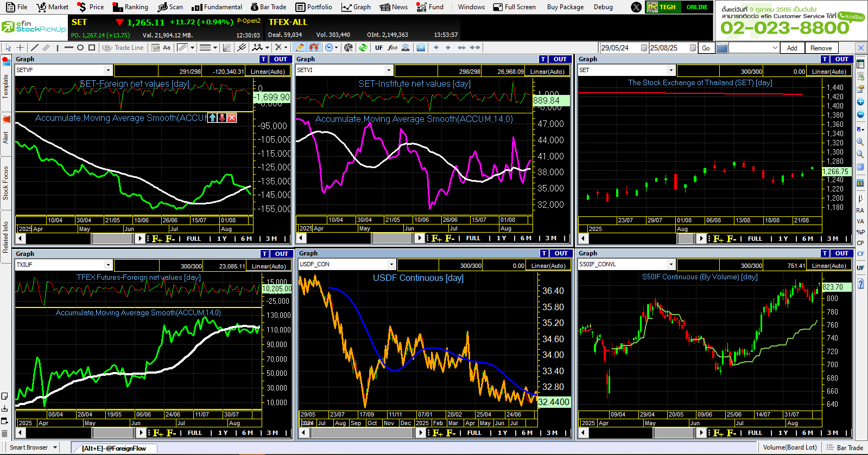
Task: Click the crosshair cursor tool
Action: 20,48
